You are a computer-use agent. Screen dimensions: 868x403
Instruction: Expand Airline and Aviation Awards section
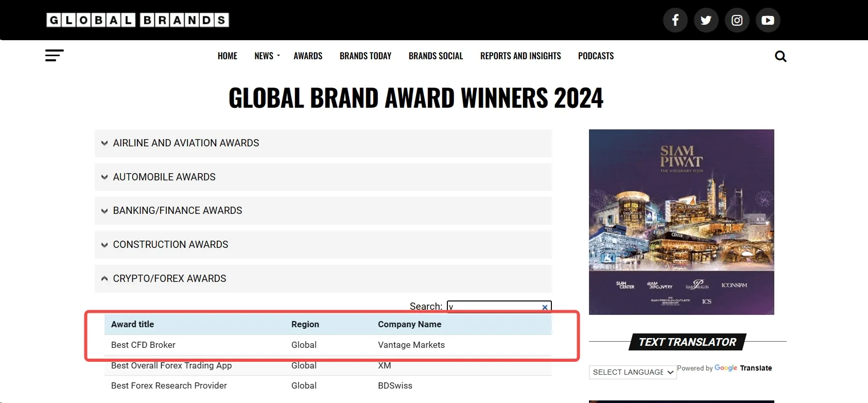[323, 143]
